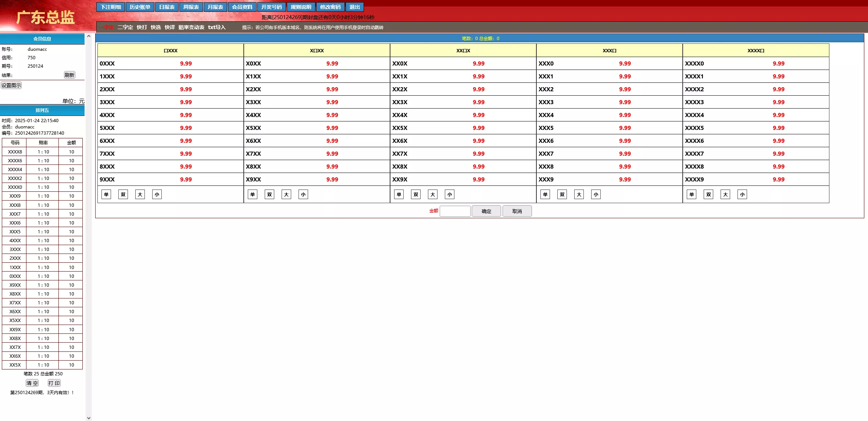This screenshot has width=868, height=421.
Task: Click the 清空 clear button
Action: [x=32, y=383]
